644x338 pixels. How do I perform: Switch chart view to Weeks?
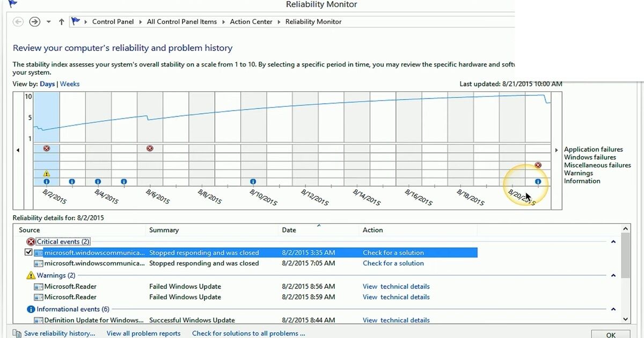pos(70,84)
